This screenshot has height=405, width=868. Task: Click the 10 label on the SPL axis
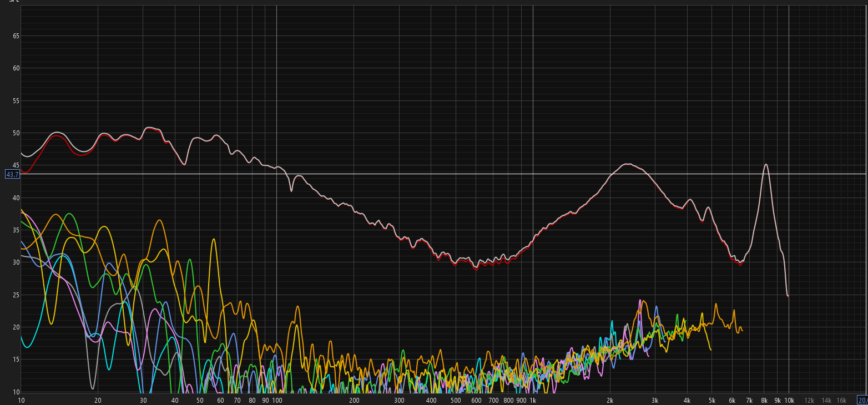point(16,392)
